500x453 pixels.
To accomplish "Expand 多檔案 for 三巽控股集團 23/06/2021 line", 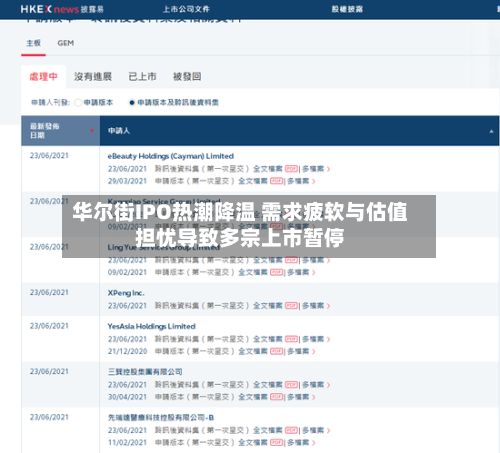I will 316,385.
